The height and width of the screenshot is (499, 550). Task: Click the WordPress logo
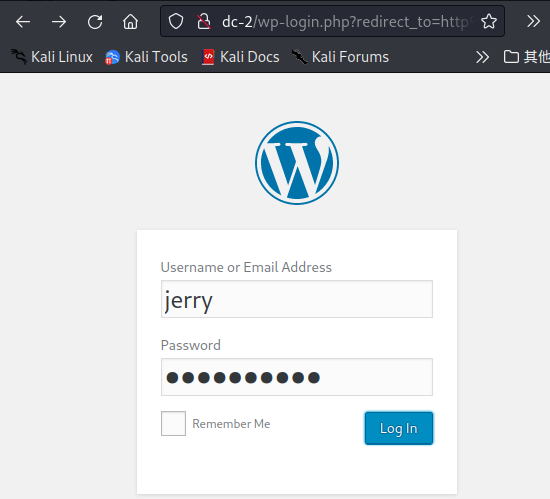297,163
